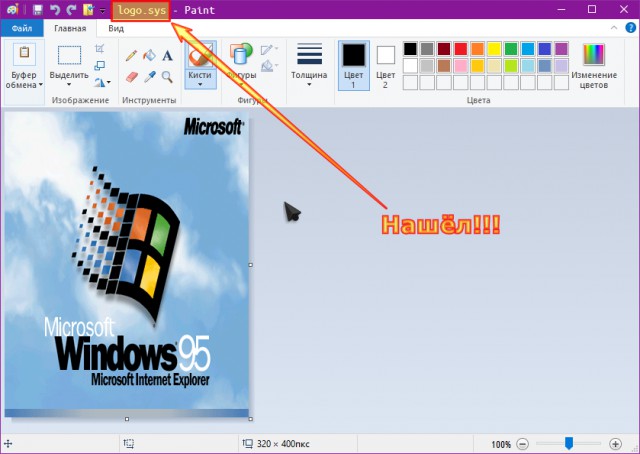Image resolution: width=640 pixels, height=454 pixels.
Task: Pick the light gray swatch
Action: 427,66
